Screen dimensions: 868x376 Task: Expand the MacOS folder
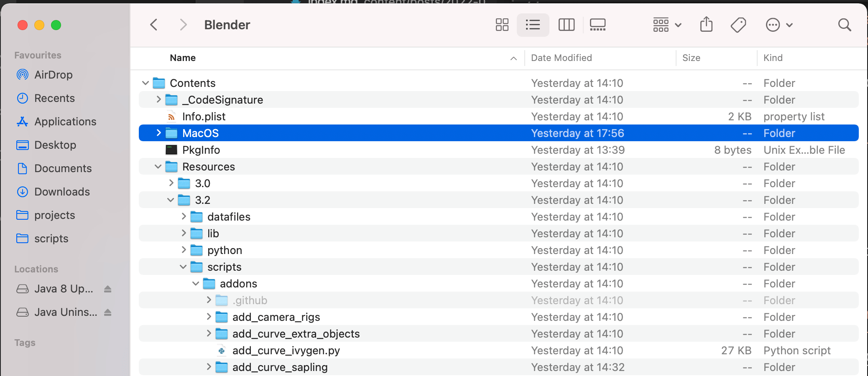coord(158,133)
